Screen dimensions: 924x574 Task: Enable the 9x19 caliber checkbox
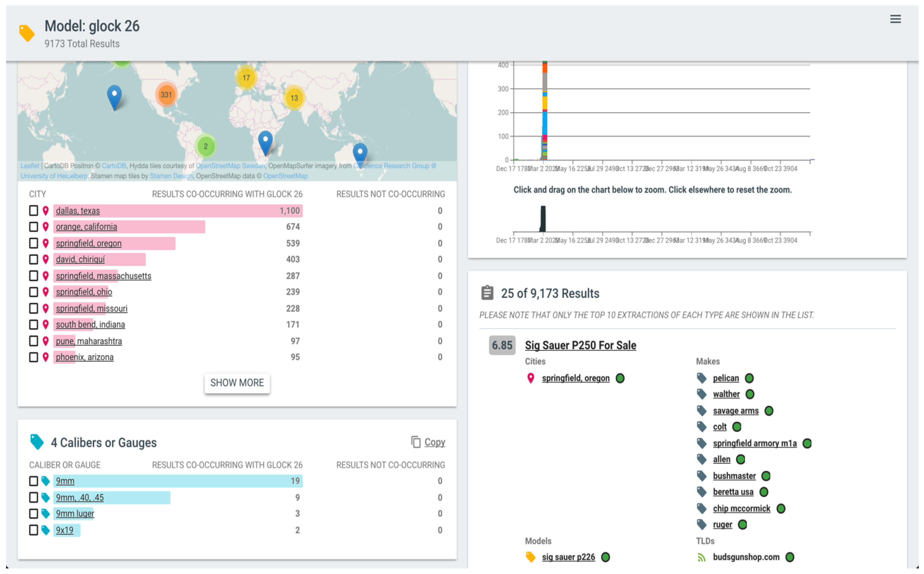33,530
